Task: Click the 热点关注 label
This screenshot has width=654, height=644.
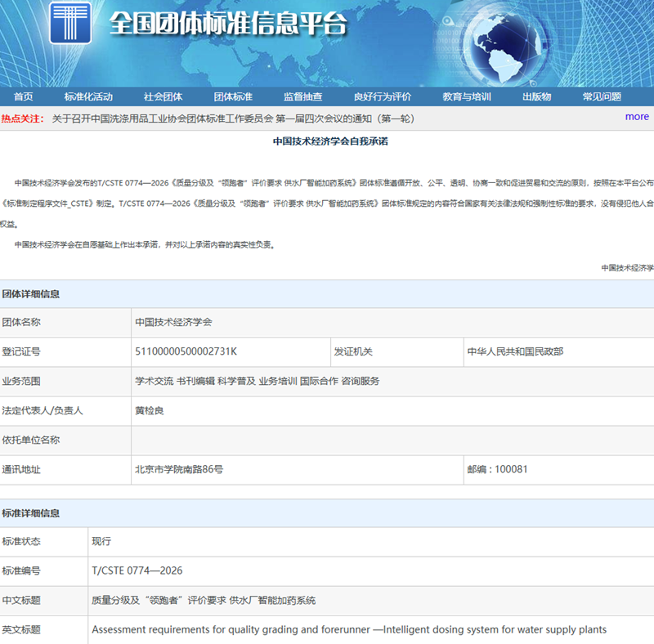Action: click(23, 119)
